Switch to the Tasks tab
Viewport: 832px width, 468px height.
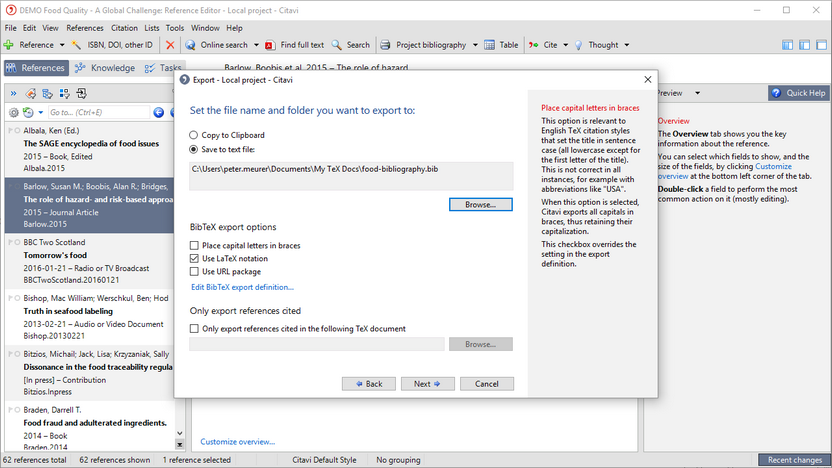pos(163,68)
